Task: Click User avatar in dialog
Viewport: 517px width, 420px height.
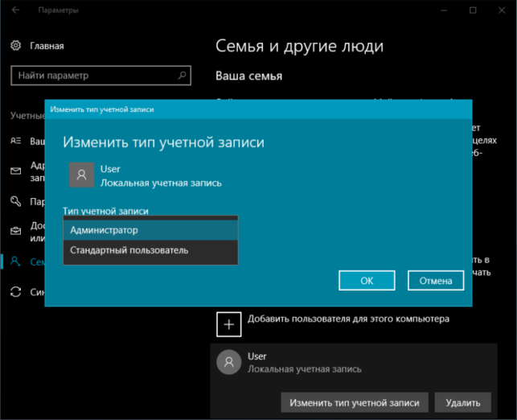Action: 81,175
